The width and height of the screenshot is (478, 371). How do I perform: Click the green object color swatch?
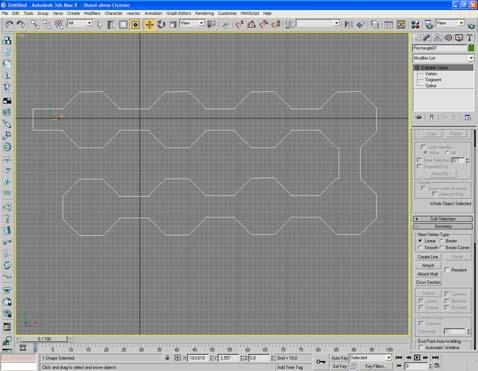(471, 48)
